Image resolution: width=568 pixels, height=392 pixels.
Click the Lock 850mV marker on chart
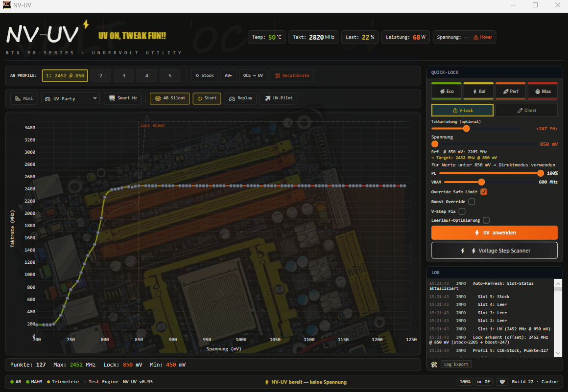(152, 125)
